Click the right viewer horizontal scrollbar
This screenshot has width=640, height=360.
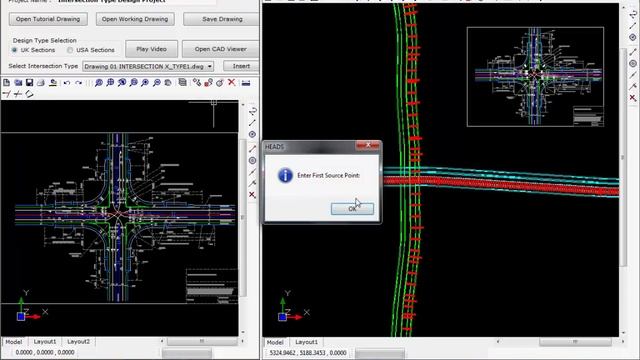pyautogui.click(x=576, y=342)
